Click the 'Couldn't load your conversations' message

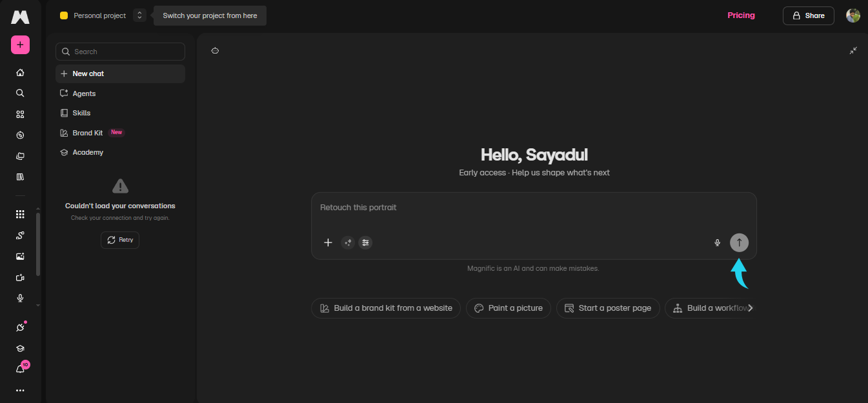120,206
